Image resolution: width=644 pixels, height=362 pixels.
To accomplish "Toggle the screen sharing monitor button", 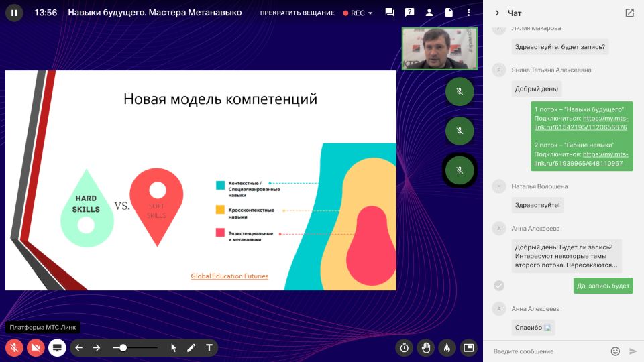I will click(57, 348).
